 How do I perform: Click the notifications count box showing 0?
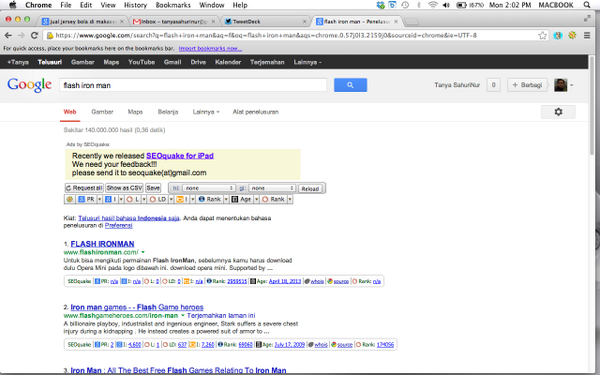click(493, 85)
